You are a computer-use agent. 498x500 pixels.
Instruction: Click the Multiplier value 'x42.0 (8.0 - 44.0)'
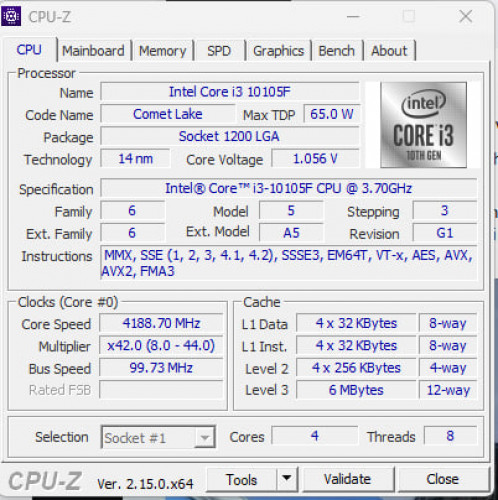click(x=161, y=346)
